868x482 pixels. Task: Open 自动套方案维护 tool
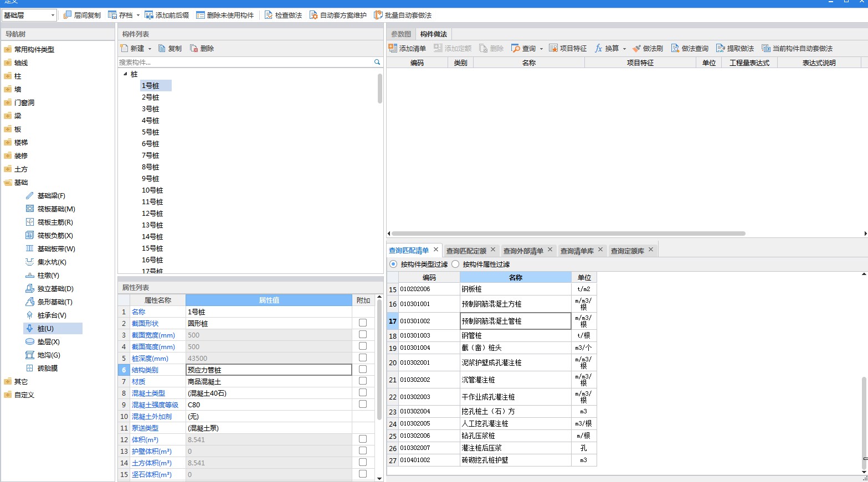click(x=314, y=15)
